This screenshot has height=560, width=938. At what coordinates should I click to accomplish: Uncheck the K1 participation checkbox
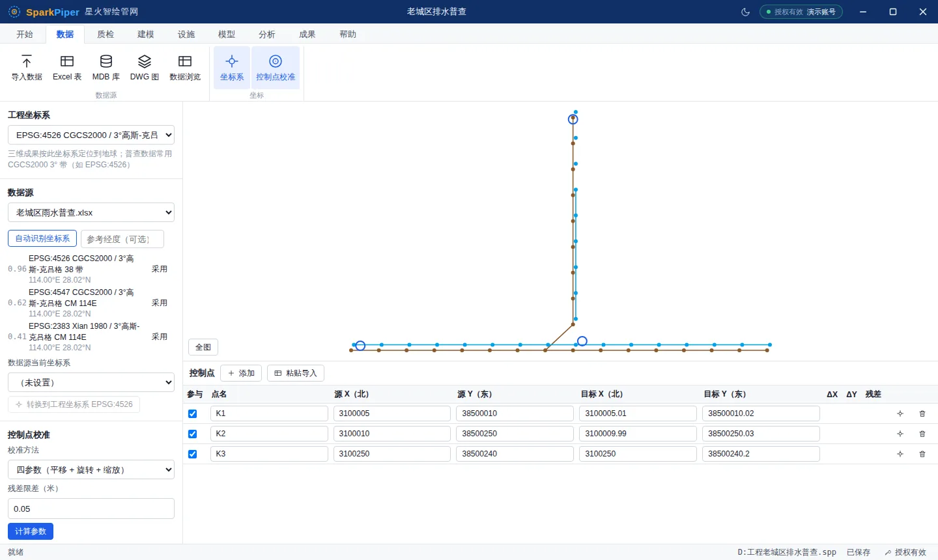(192, 413)
